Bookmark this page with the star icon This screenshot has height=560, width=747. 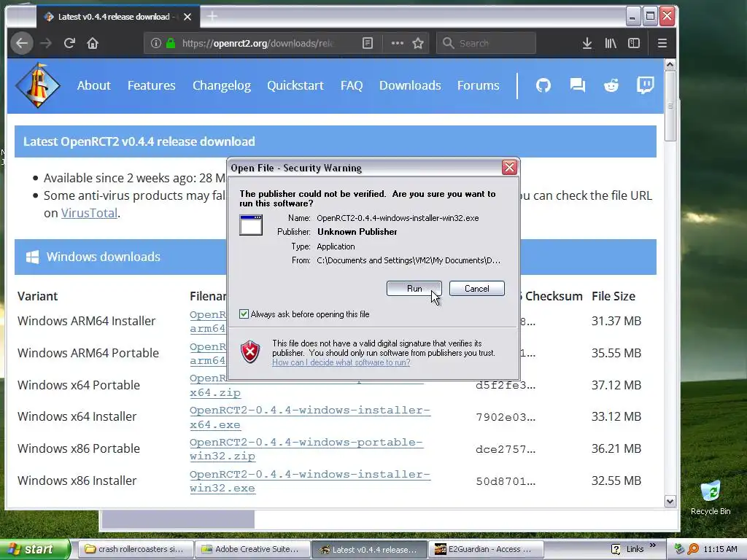[x=418, y=43]
